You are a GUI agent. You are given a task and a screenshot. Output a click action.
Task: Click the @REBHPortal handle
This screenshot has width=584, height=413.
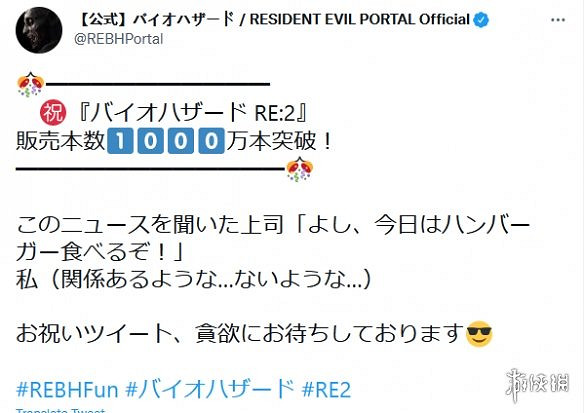click(x=118, y=39)
